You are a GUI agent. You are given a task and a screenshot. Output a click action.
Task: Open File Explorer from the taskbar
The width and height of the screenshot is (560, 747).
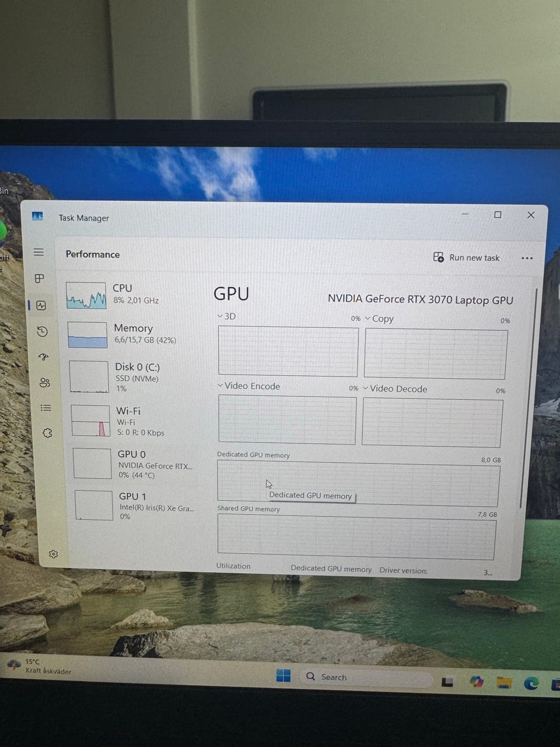point(504,682)
